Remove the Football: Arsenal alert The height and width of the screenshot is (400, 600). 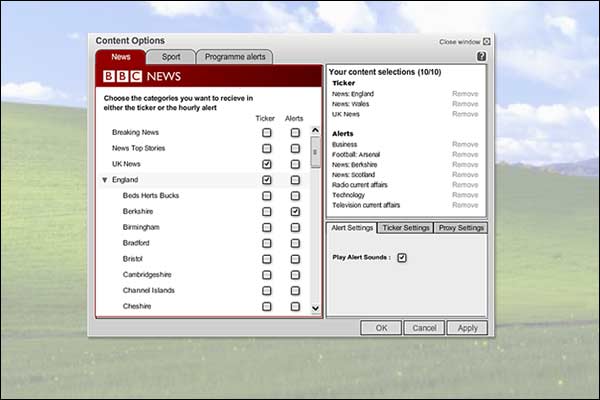pos(465,154)
